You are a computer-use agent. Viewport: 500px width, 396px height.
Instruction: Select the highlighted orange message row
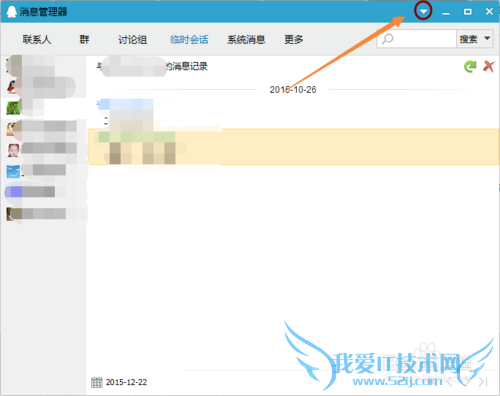pos(294,147)
